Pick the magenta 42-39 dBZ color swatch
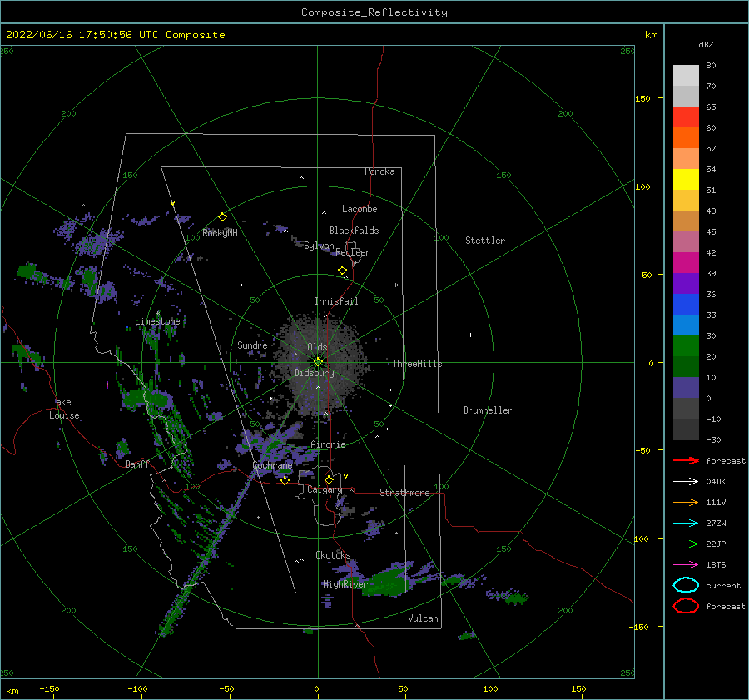This screenshot has width=749, height=700. (686, 262)
